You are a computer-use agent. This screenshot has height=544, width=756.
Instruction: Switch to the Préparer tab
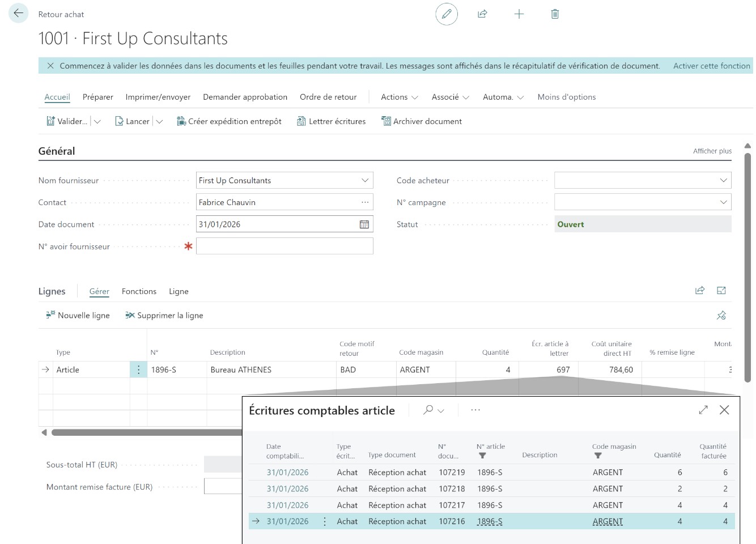tap(98, 97)
